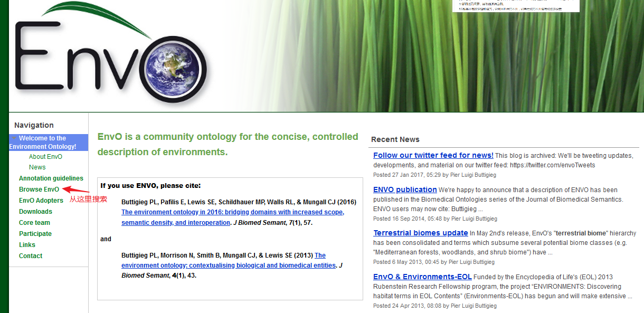The height and width of the screenshot is (313, 644).
Task: Click 'If you use ENVO, please cite:' text
Action: pyautogui.click(x=150, y=186)
